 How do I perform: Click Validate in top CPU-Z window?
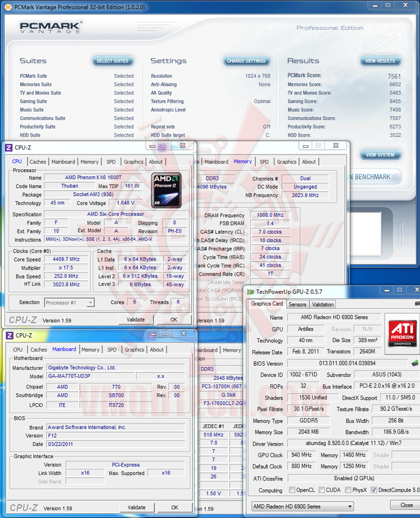click(136, 320)
